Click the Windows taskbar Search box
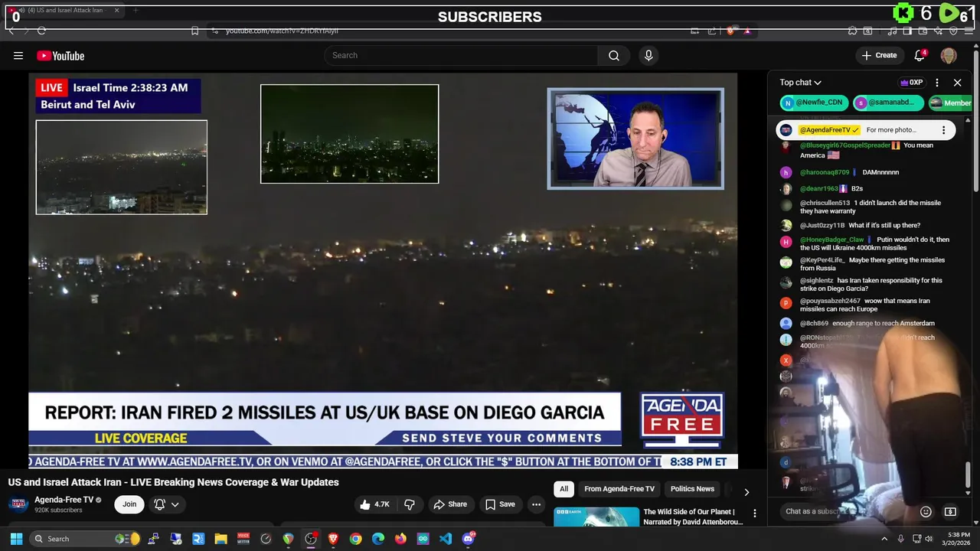This screenshot has height=551, width=980. click(85, 539)
